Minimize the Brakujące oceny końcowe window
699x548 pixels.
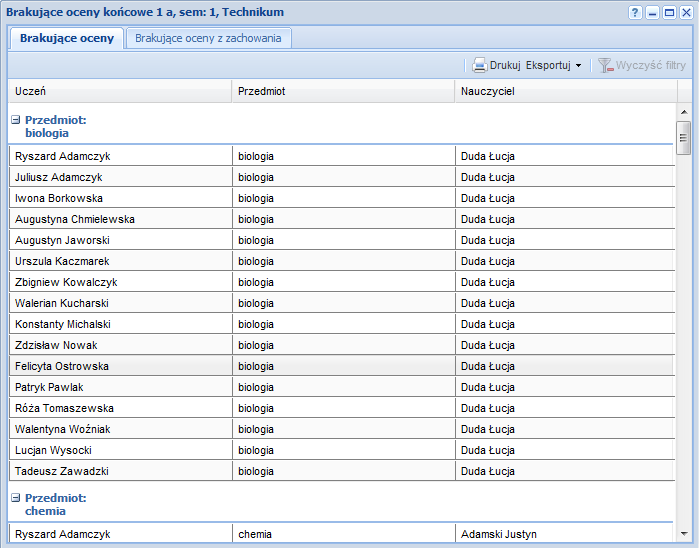pyautogui.click(x=652, y=12)
